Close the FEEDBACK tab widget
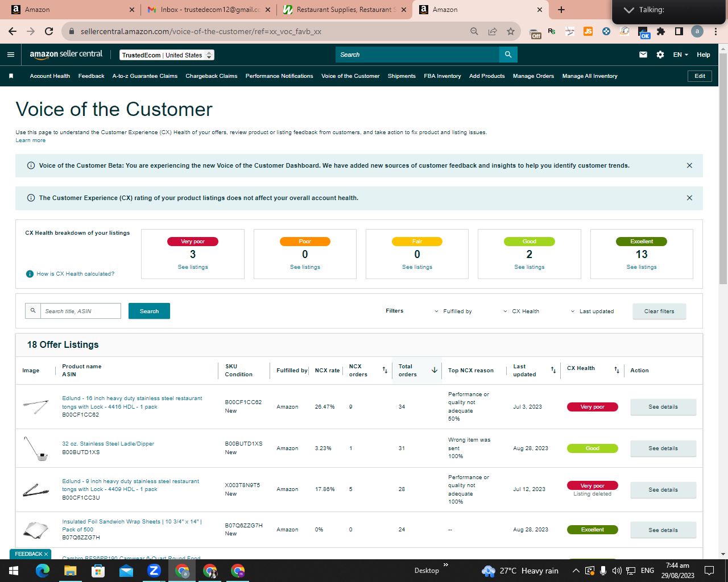The image size is (728, 582). 46,554
